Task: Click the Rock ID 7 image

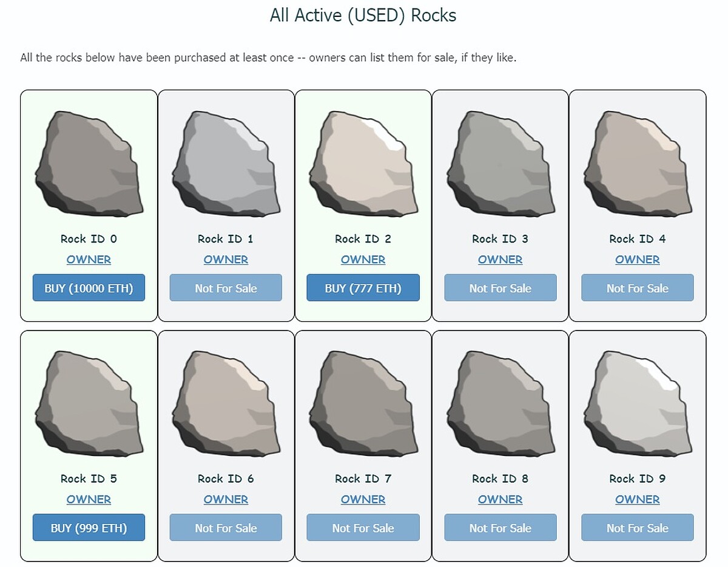Action: [x=363, y=403]
